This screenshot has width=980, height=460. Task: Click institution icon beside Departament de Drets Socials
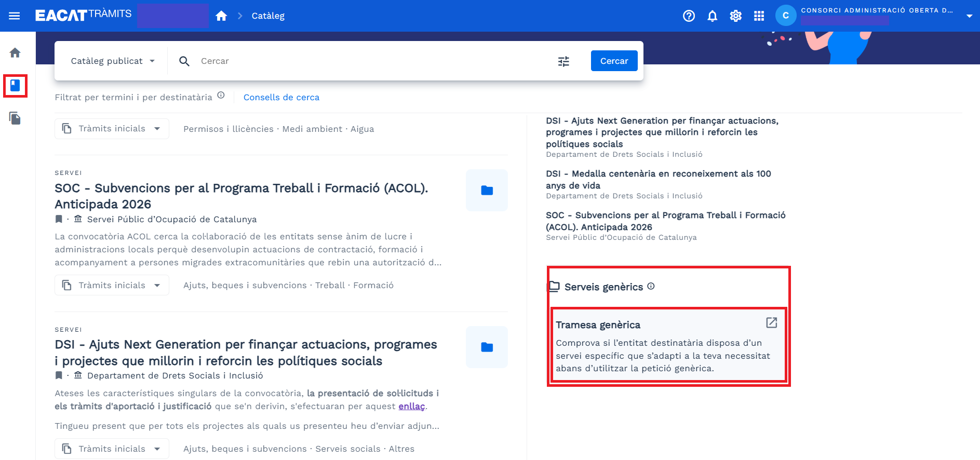click(78, 375)
